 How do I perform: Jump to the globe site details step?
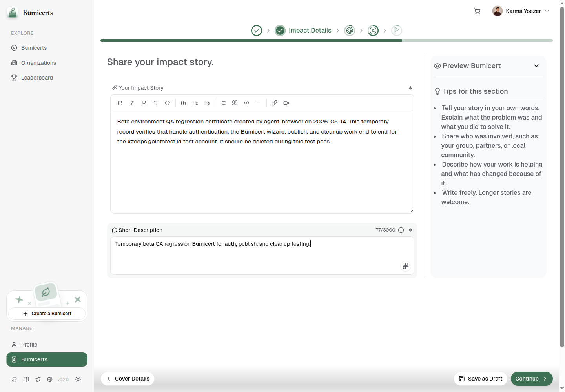click(x=350, y=31)
